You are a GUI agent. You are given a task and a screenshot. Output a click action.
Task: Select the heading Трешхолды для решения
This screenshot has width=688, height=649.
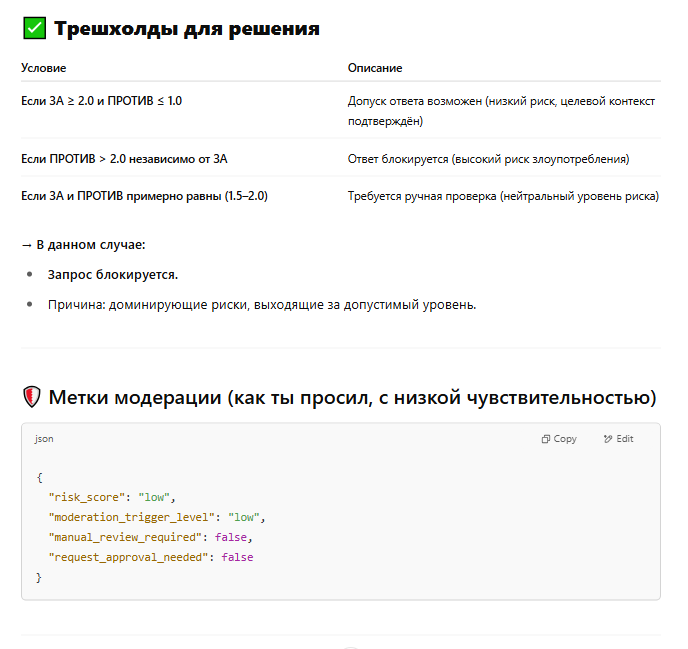click(x=187, y=29)
